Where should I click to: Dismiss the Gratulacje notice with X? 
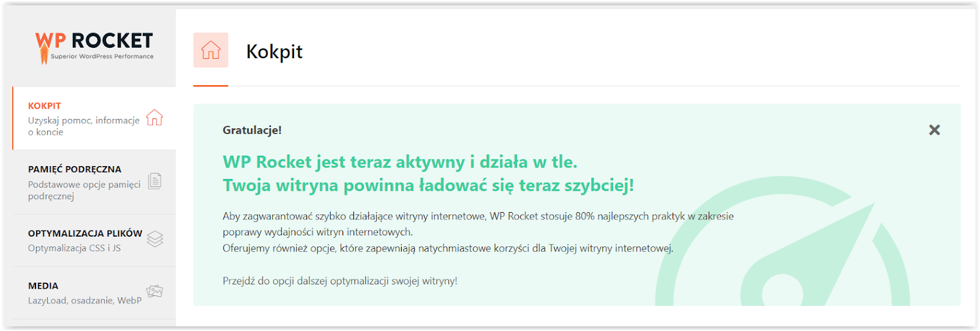(934, 130)
